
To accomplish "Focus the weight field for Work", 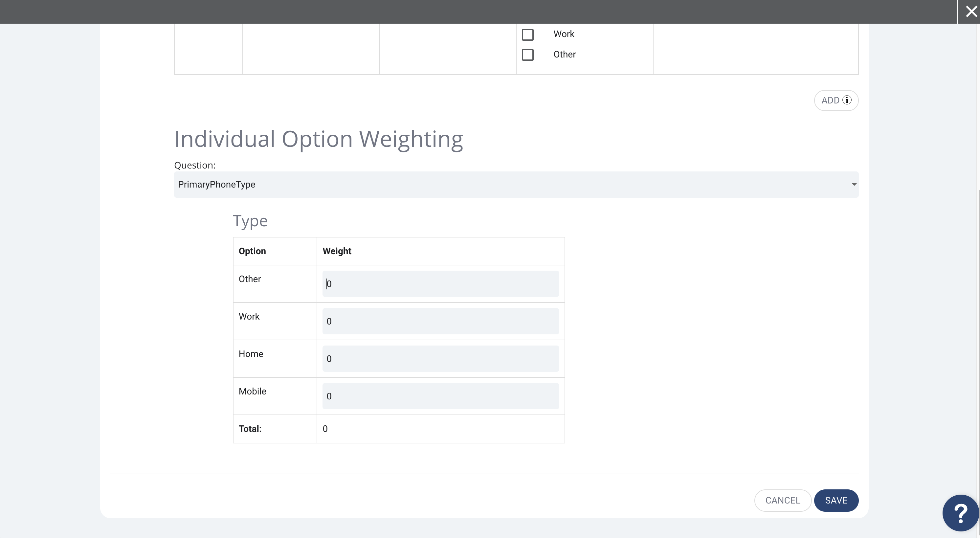I will point(440,321).
